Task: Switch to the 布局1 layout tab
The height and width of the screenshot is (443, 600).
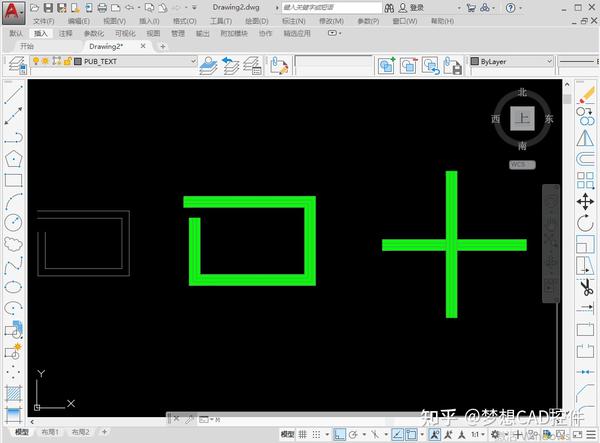Action: click(50, 432)
